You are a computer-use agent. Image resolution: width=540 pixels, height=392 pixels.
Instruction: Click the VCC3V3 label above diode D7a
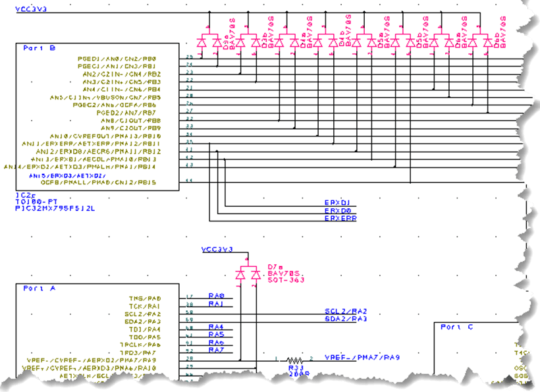pyautogui.click(x=217, y=249)
